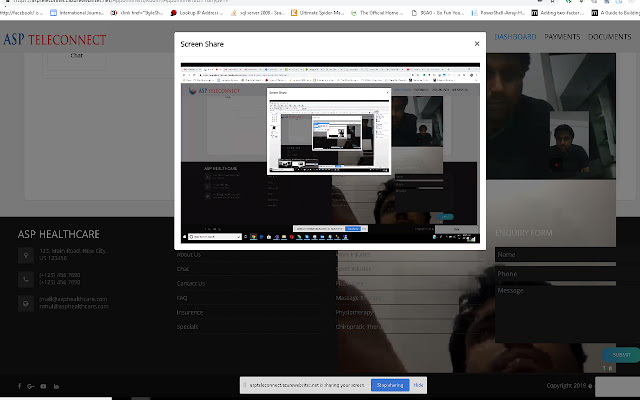Close the Screen Share dialog
The height and width of the screenshot is (400, 640).
point(477,44)
